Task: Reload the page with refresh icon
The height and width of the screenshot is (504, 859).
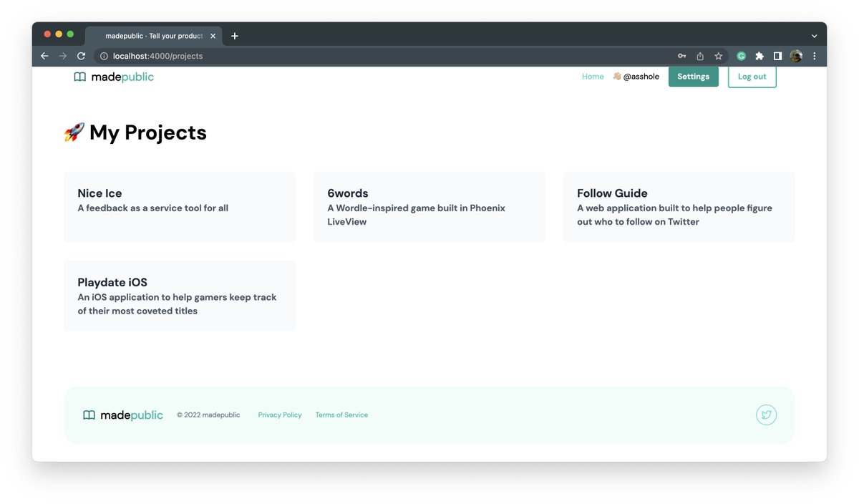Action: click(x=82, y=56)
